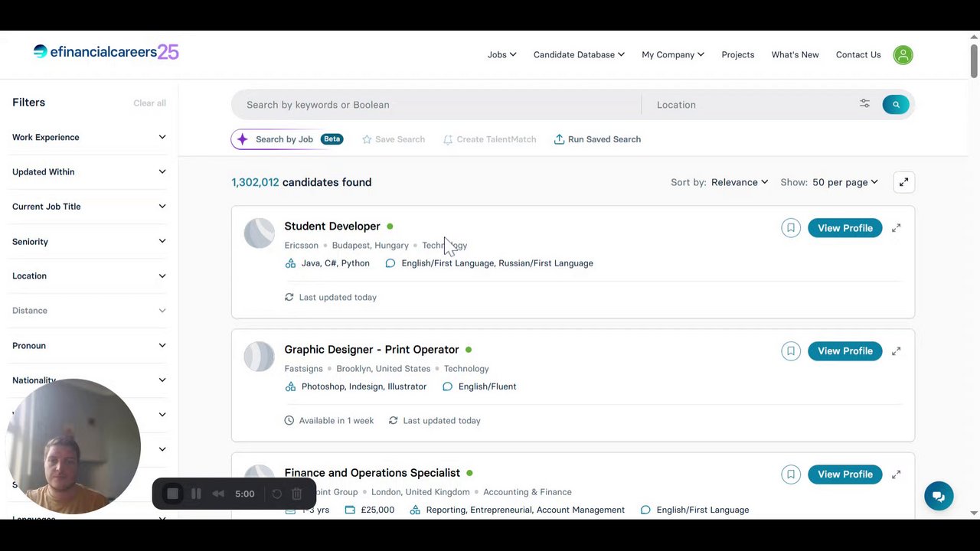View Profile of Finance and Operations Specialist

point(844,474)
